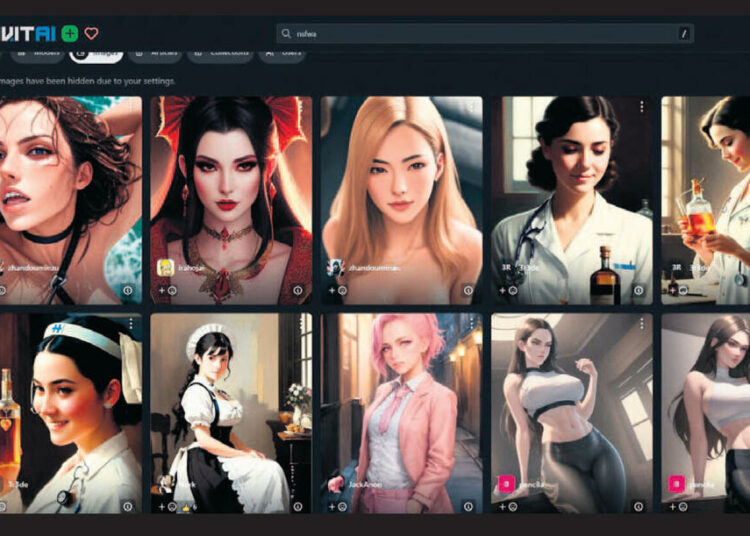
Task: Open three-dot menu on crop-top leggings card
Action: [x=641, y=324]
